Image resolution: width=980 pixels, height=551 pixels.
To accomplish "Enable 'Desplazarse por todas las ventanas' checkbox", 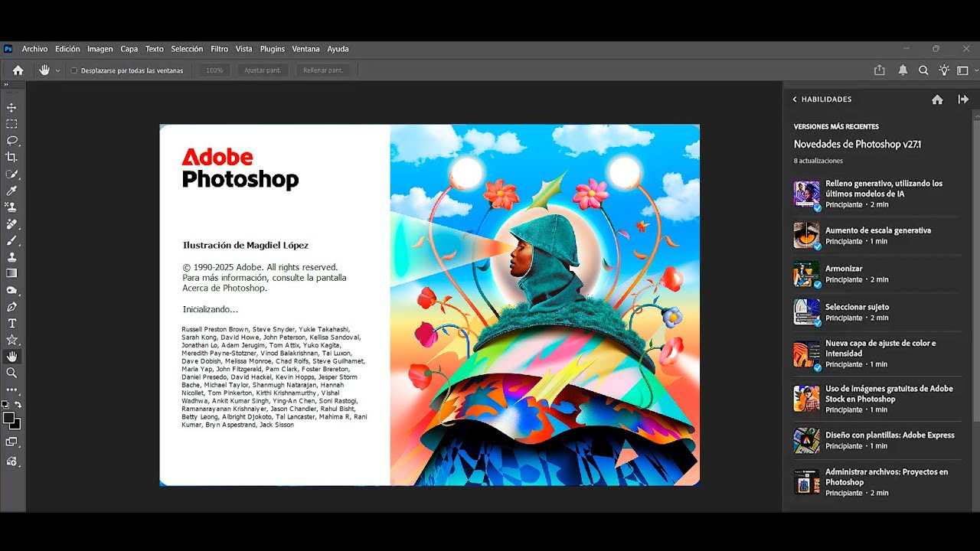I will (x=74, y=70).
